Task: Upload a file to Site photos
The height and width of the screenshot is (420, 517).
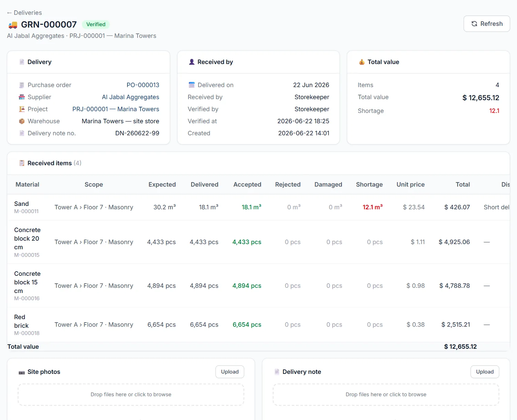Action: tap(230, 372)
